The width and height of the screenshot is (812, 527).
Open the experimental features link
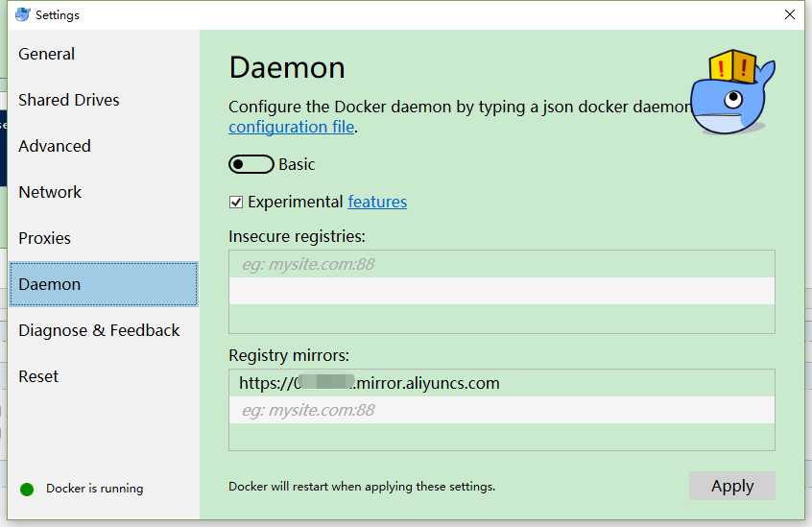[377, 202]
